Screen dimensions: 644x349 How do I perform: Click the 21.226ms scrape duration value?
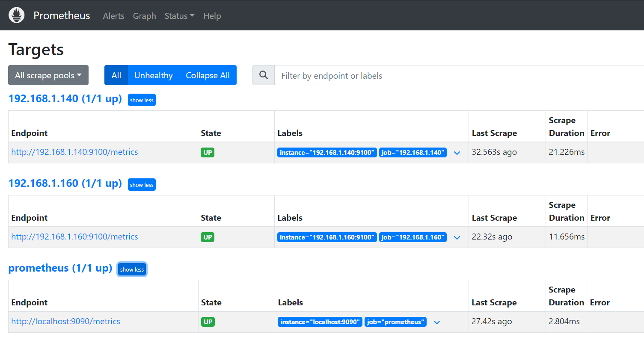click(567, 152)
